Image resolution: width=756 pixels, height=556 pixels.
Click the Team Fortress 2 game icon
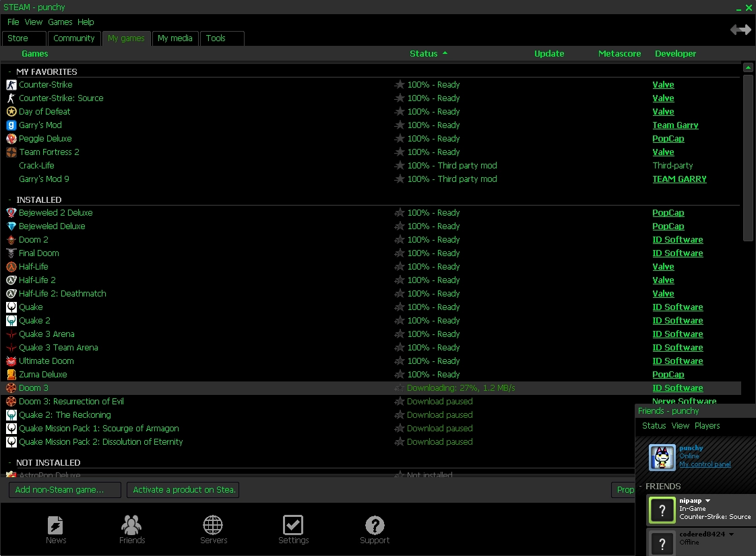point(11,152)
